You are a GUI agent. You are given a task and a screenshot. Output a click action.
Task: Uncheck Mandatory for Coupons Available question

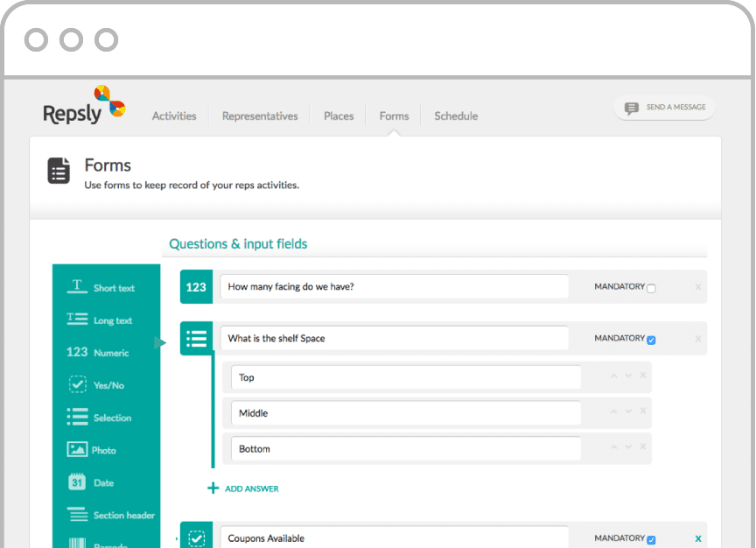point(651,540)
